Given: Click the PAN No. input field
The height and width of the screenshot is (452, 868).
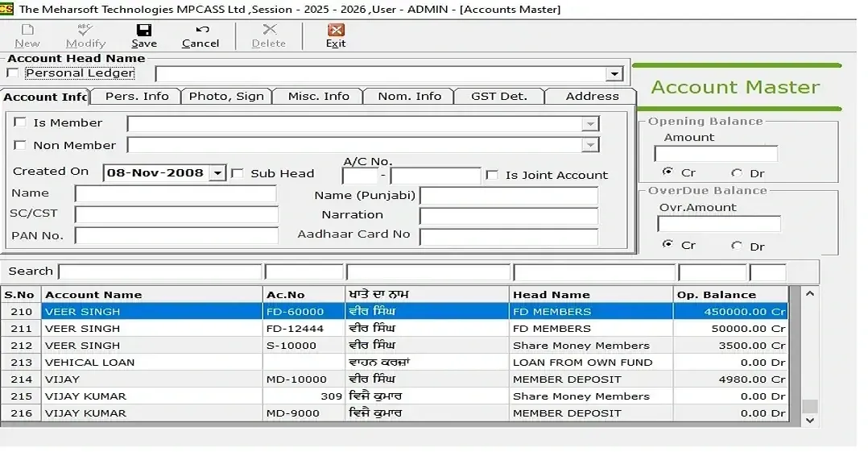Looking at the screenshot, I should tap(176, 235).
